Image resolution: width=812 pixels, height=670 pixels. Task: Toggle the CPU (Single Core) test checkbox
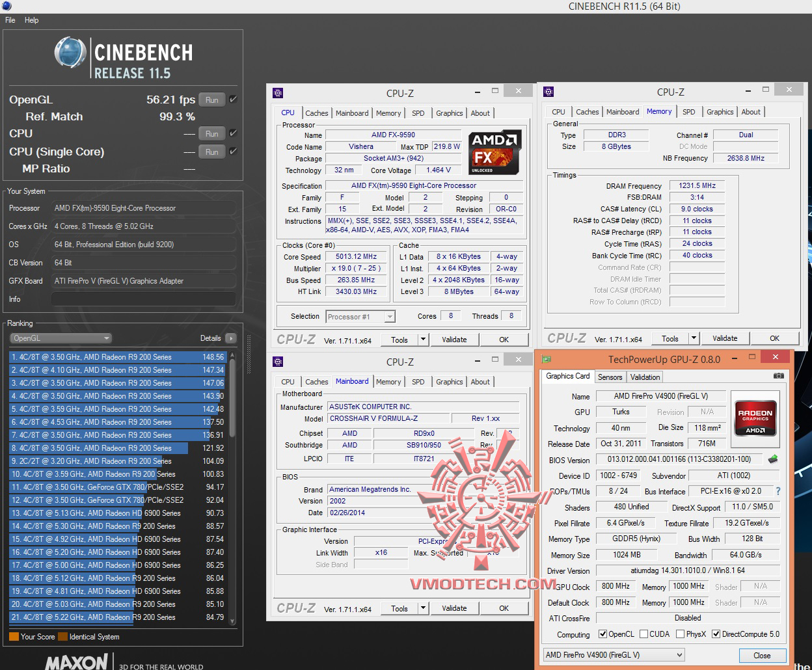(233, 152)
